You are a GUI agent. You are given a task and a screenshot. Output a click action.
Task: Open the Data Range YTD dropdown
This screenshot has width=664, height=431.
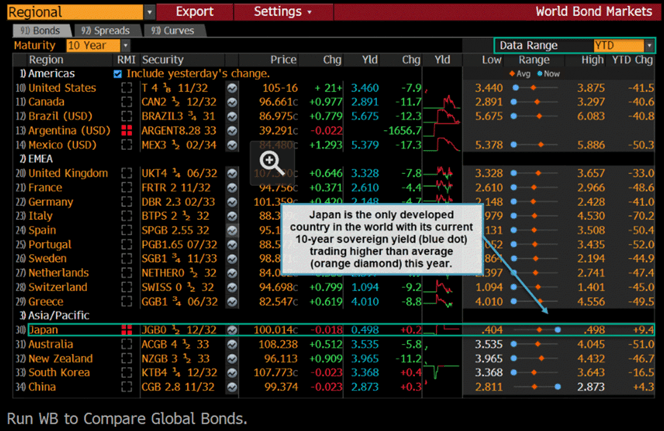[x=650, y=46]
